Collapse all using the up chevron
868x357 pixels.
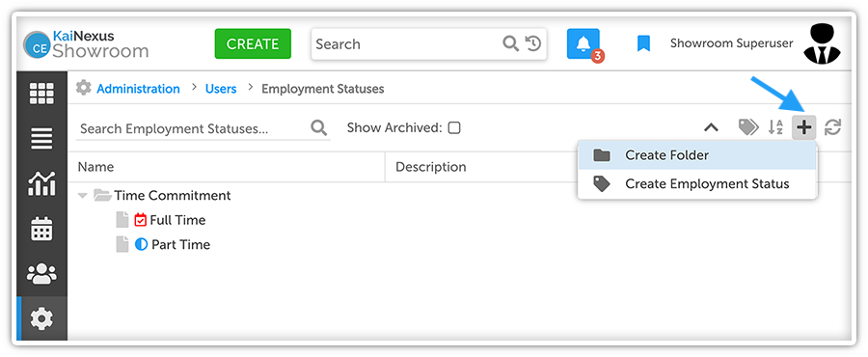711,128
